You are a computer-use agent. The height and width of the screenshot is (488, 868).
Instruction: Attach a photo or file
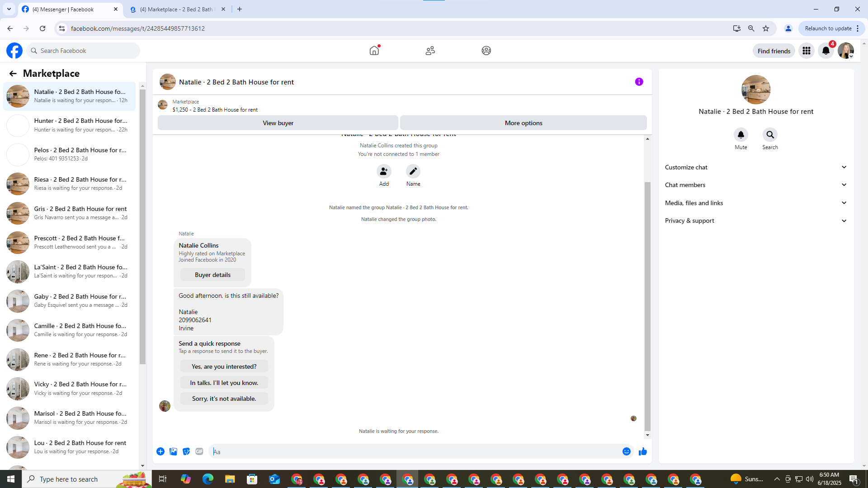coord(174,451)
